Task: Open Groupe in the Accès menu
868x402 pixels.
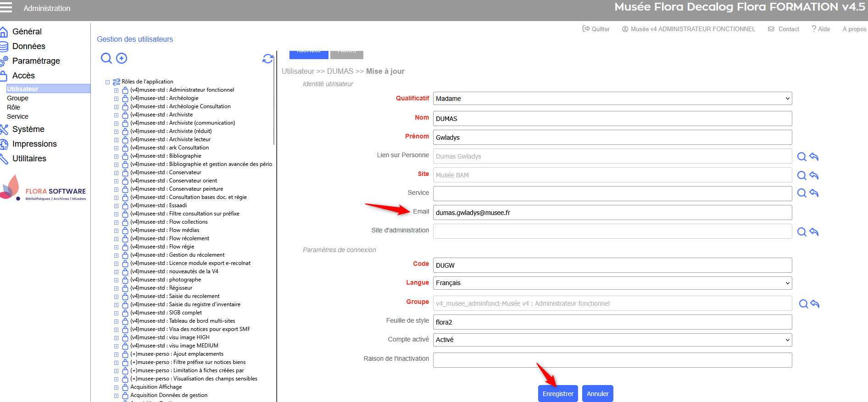Action: pyautogui.click(x=17, y=98)
